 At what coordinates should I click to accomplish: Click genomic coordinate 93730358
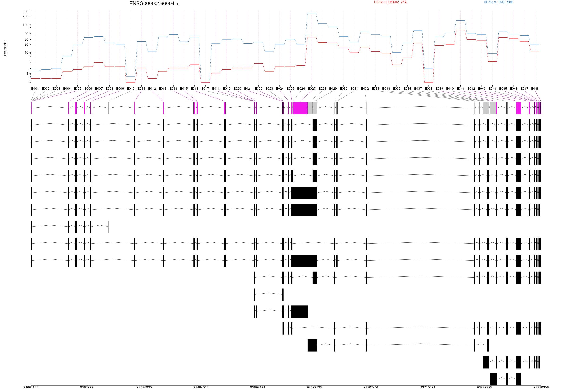[x=541, y=387]
